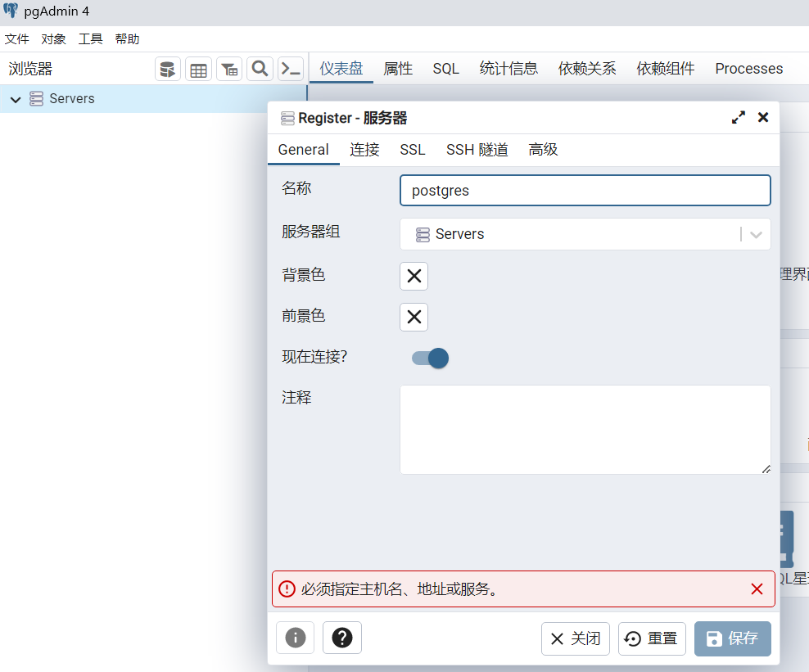Image resolution: width=809 pixels, height=672 pixels.
Task: Switch to the SSH 隧道 tab
Action: 477,150
